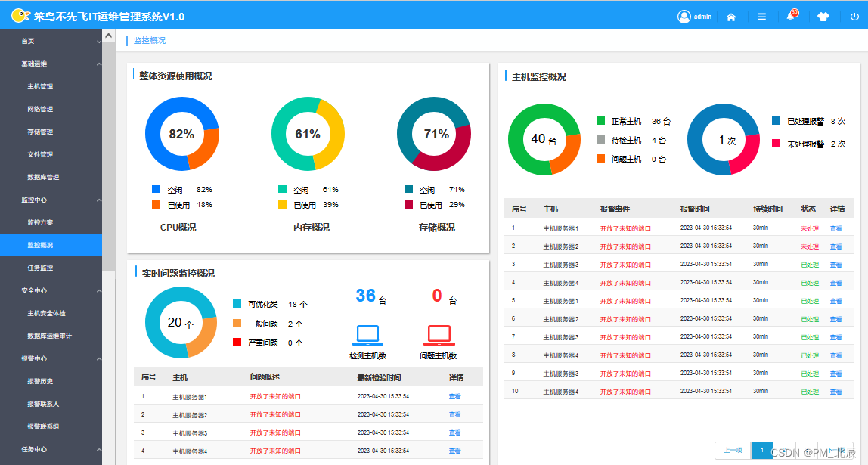Select 监控概况 in the sidebar
This screenshot has height=465, width=868.
51,245
